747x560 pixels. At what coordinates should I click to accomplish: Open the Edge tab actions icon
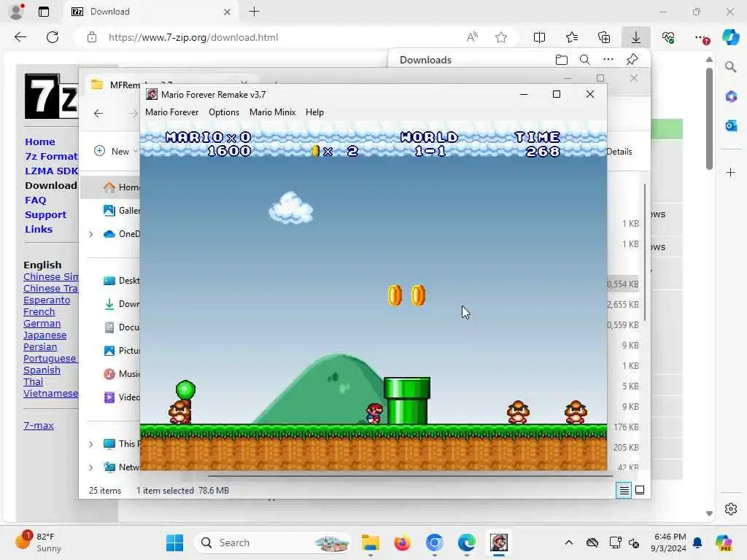click(x=44, y=12)
